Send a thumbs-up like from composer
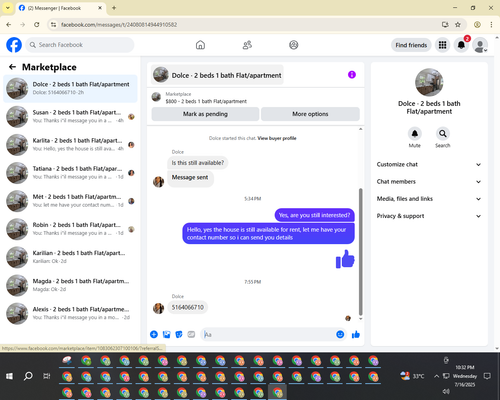Viewport: 500px width, 400px height. tap(356, 334)
